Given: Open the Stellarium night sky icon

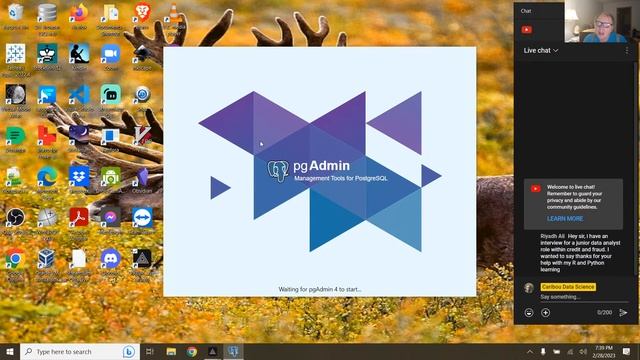Looking at the screenshot, I should tap(79, 135).
